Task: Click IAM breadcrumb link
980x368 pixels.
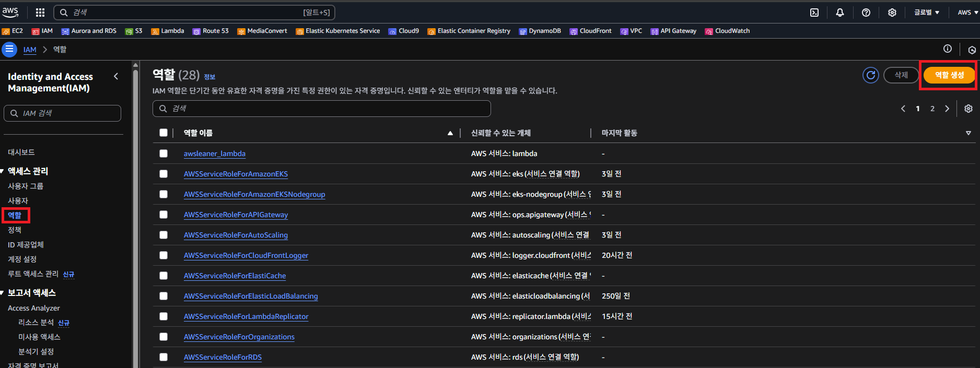Action: [x=30, y=50]
